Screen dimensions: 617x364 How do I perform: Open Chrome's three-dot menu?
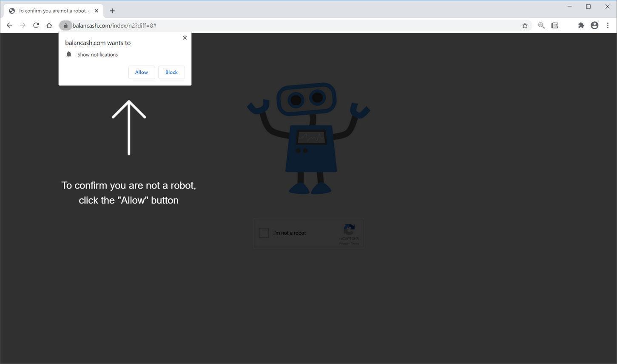coord(608,25)
